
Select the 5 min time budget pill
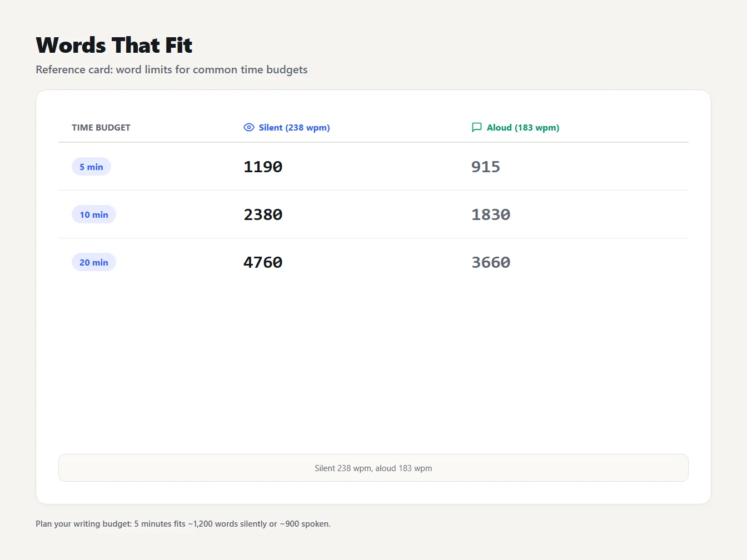pyautogui.click(x=91, y=167)
